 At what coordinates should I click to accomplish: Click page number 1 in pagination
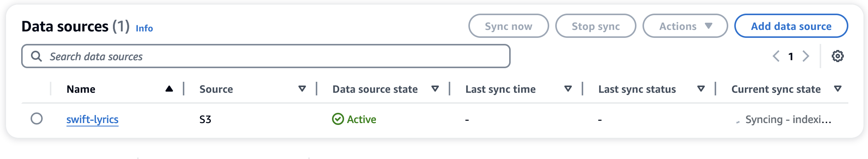(791, 56)
